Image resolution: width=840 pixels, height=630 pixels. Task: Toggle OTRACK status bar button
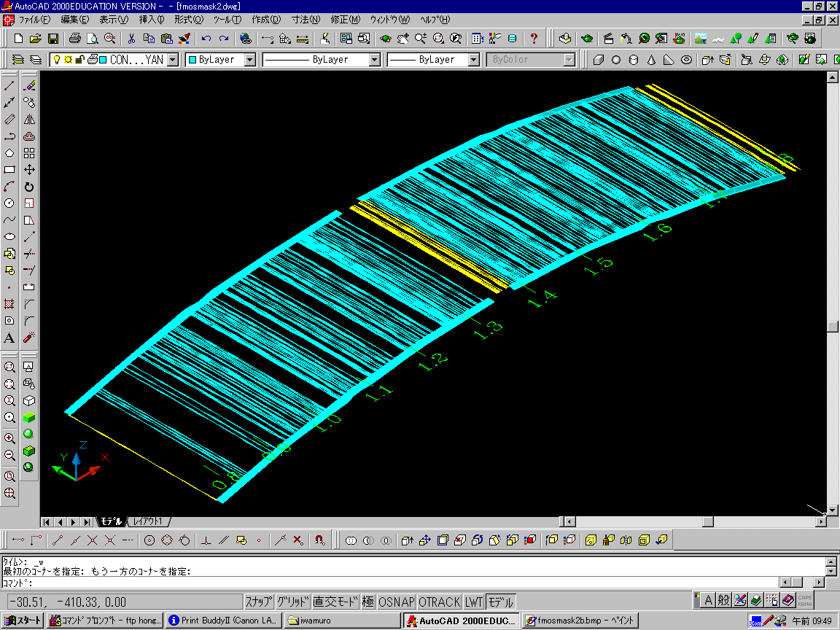[x=439, y=602]
